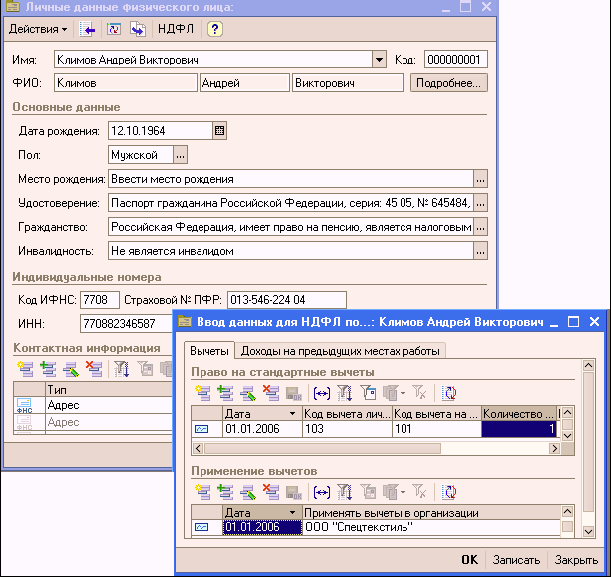The height and width of the screenshot is (577, 611).
Task: Open the Имя dropdown list
Action: click(379, 60)
